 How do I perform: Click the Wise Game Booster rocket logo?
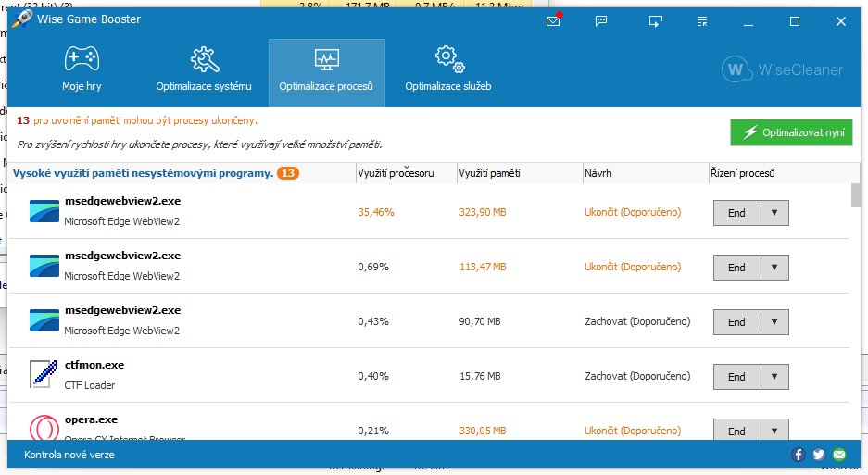21,19
